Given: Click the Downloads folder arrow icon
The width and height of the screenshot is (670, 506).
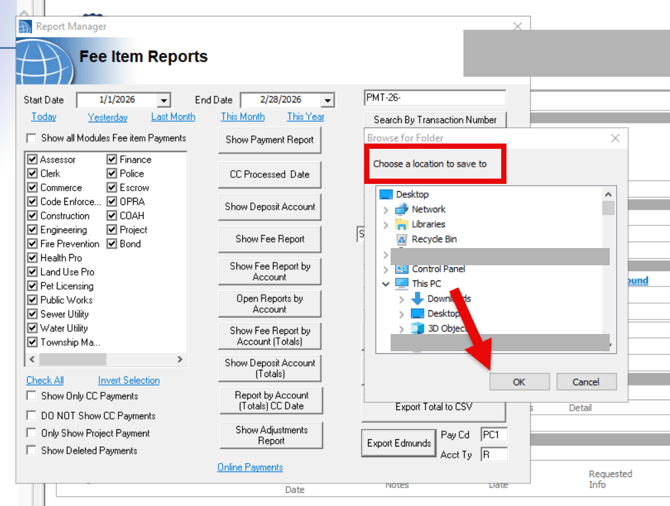Looking at the screenshot, I should [x=417, y=299].
